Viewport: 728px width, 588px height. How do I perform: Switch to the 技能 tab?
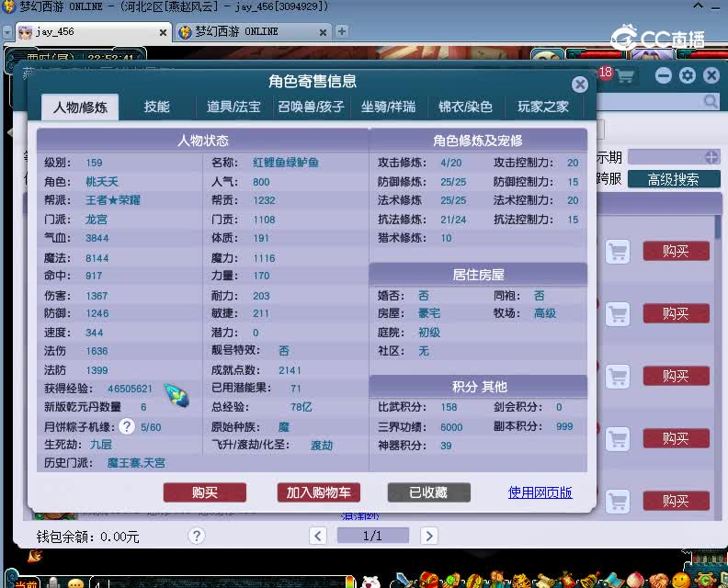coord(156,107)
